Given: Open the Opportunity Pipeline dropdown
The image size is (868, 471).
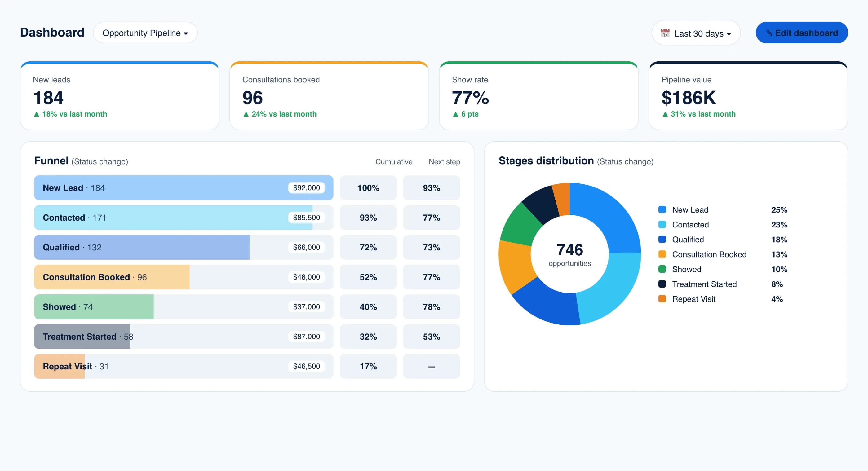Looking at the screenshot, I should pyautogui.click(x=145, y=33).
